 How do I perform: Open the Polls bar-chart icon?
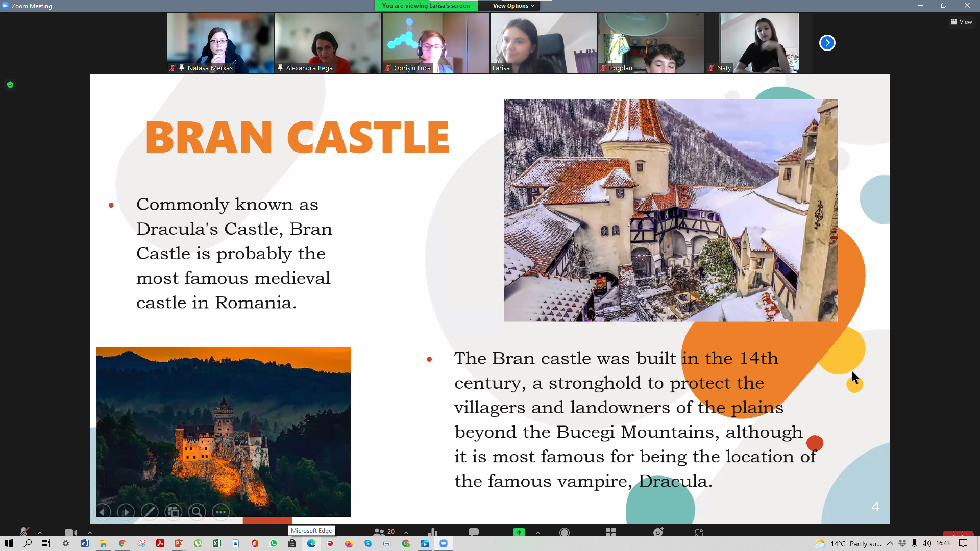click(x=433, y=532)
